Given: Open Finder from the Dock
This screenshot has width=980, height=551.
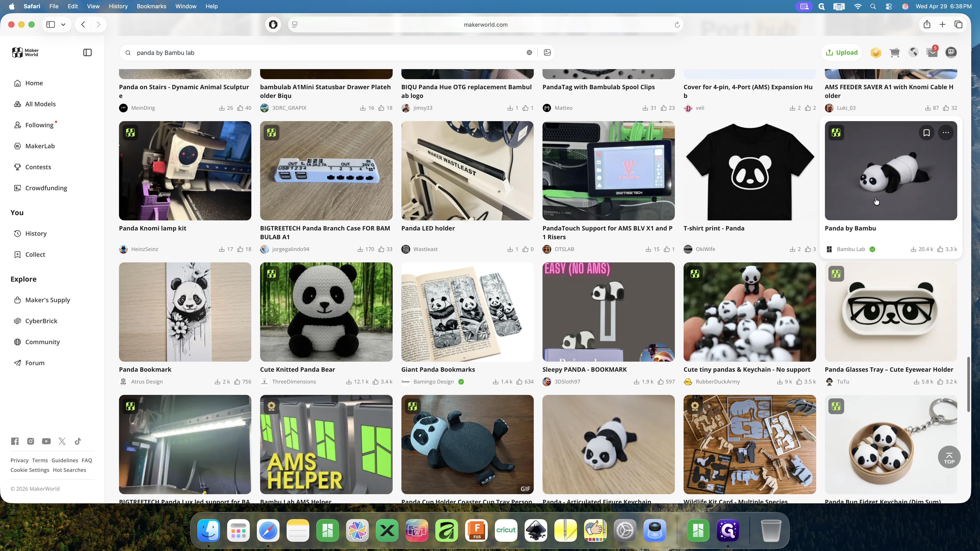Looking at the screenshot, I should (x=208, y=530).
